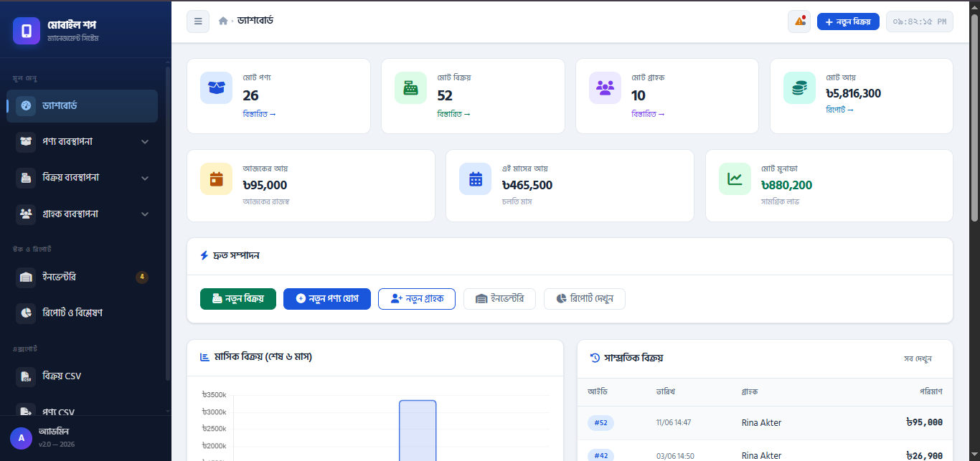Click the blue নতুন বিক্রয় header button
The width and height of the screenshot is (980, 461).
(x=848, y=22)
